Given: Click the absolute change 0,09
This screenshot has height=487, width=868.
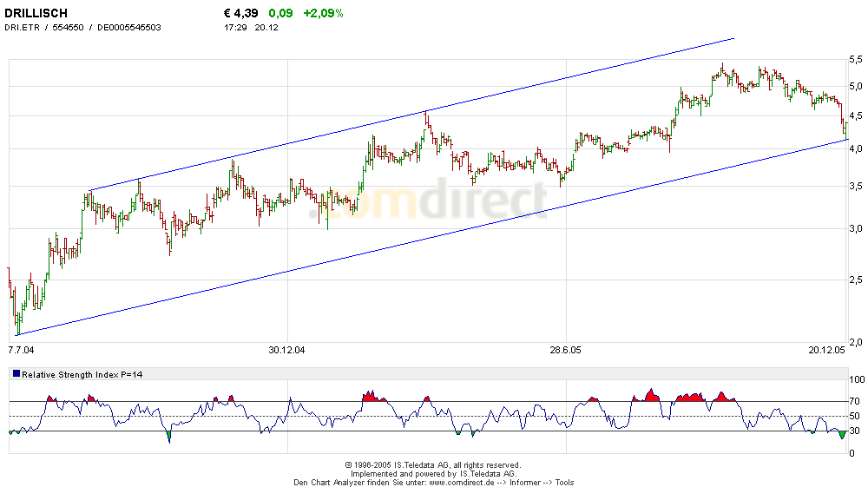Looking at the screenshot, I should tap(280, 13).
